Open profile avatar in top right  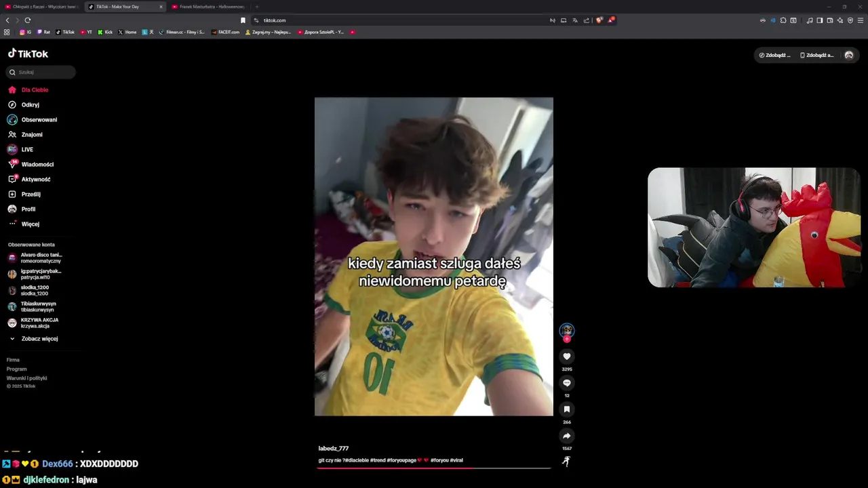click(849, 55)
